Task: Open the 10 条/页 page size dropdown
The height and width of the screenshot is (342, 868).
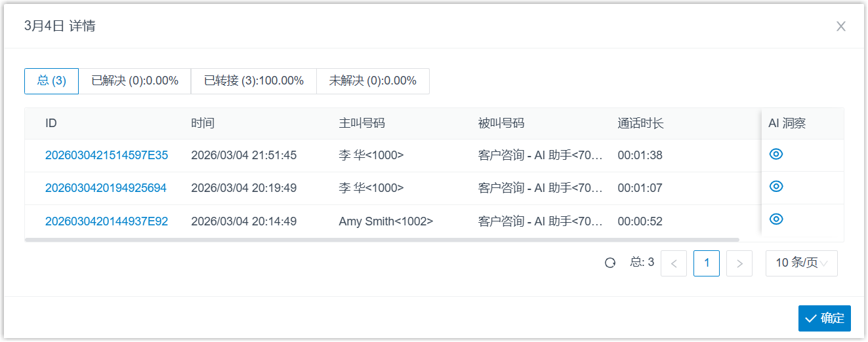Action: [x=801, y=263]
